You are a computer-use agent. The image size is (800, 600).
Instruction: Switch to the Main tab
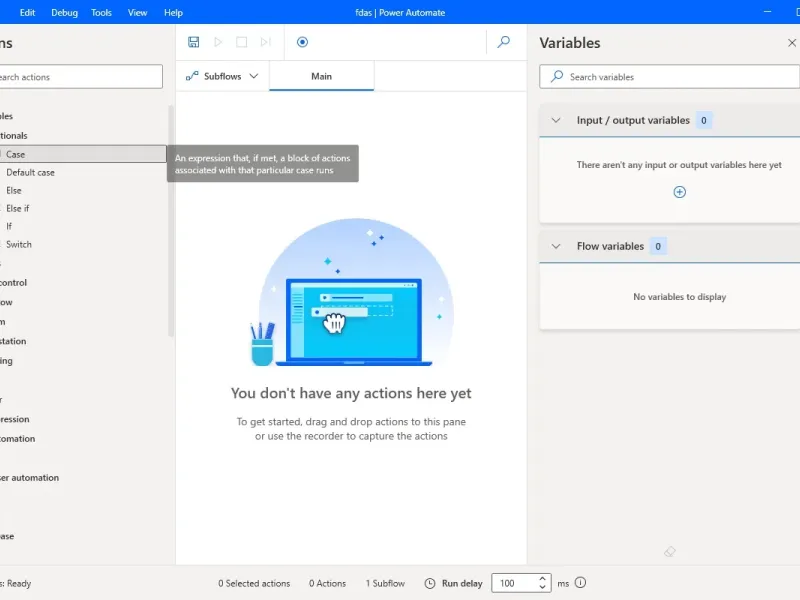(321, 76)
